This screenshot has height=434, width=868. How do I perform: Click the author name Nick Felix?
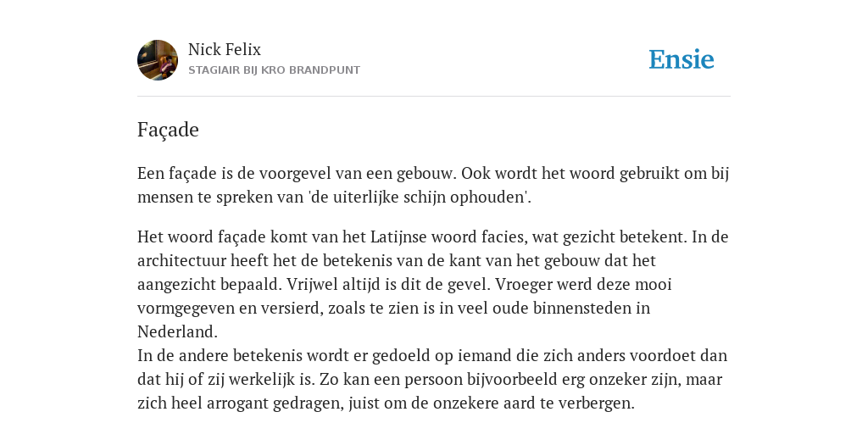coord(225,49)
